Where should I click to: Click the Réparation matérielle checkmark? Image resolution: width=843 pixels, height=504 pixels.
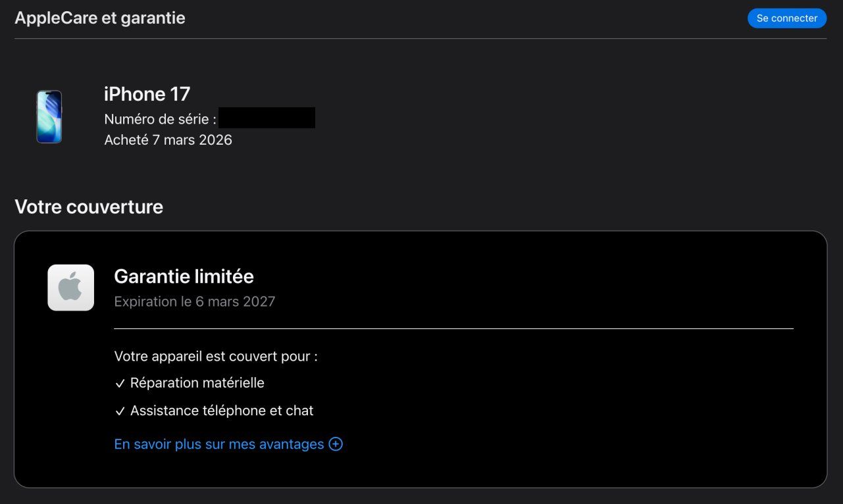(120, 384)
